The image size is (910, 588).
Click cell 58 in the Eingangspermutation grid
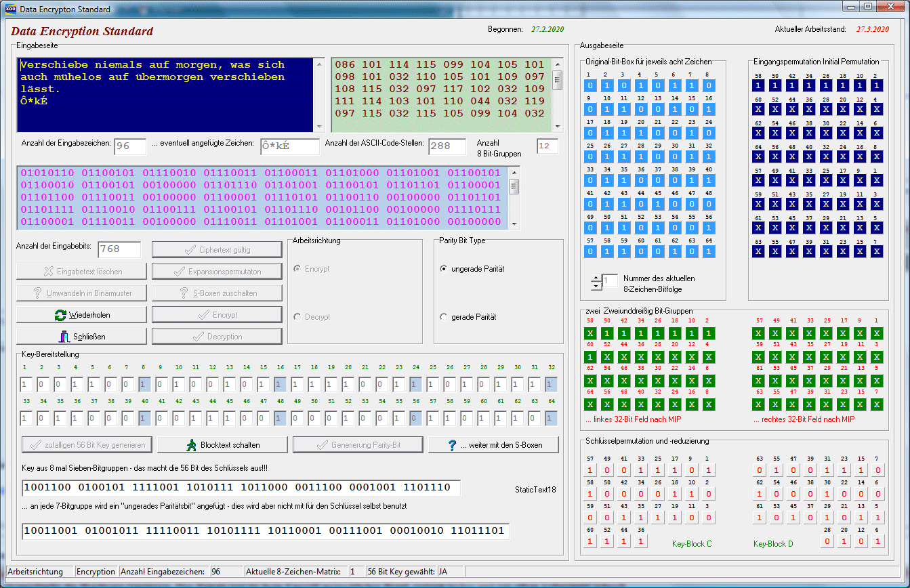(758, 85)
